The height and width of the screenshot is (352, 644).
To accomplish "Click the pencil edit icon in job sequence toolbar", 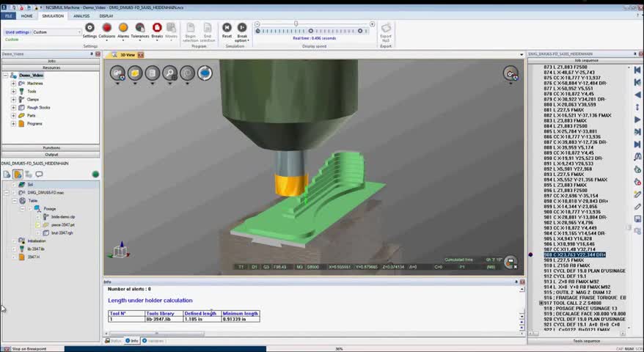I will (x=637, y=206).
